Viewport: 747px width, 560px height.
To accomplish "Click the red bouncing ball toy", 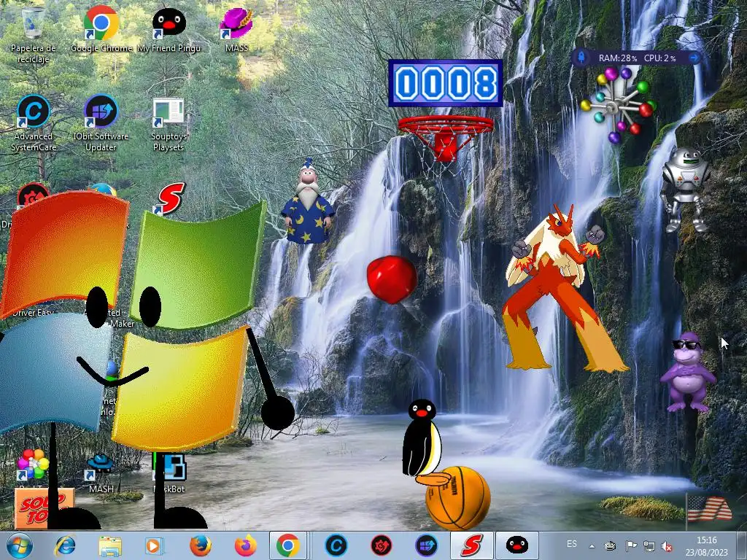I will click(x=392, y=279).
